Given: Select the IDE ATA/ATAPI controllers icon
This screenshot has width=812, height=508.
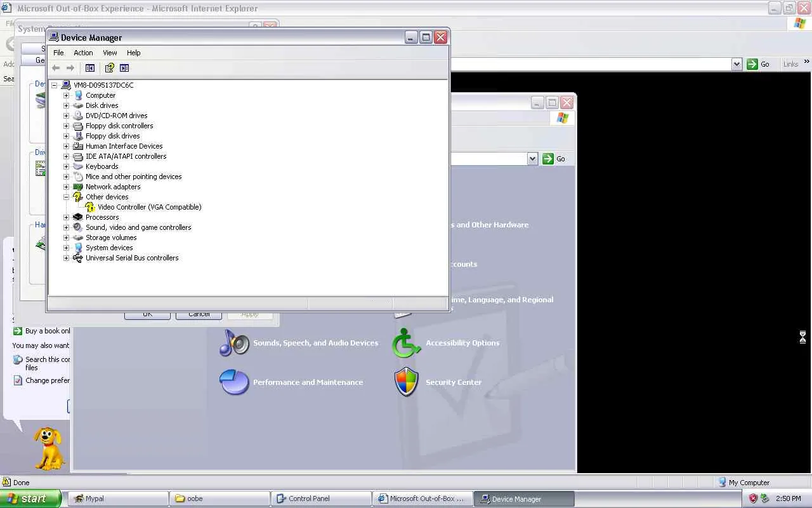Looking at the screenshot, I should tap(78, 156).
